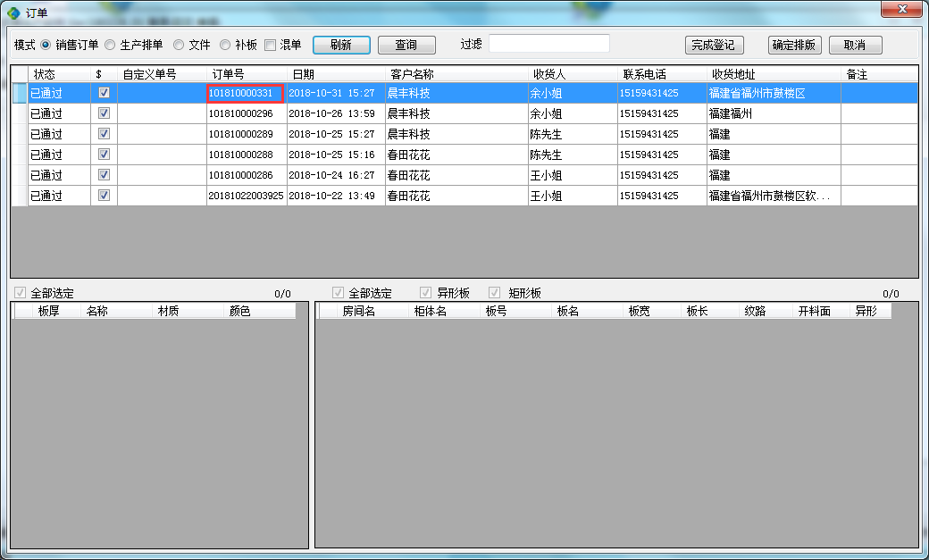Viewport: 929px width, 560px height.
Task: Uncheck the checkbox for order 101810000296
Action: pos(104,113)
